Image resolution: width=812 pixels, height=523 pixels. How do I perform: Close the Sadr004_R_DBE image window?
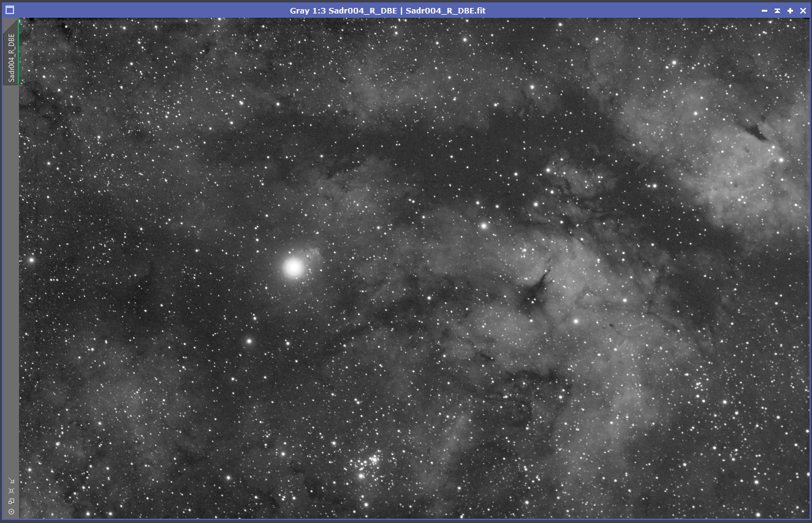coord(803,10)
